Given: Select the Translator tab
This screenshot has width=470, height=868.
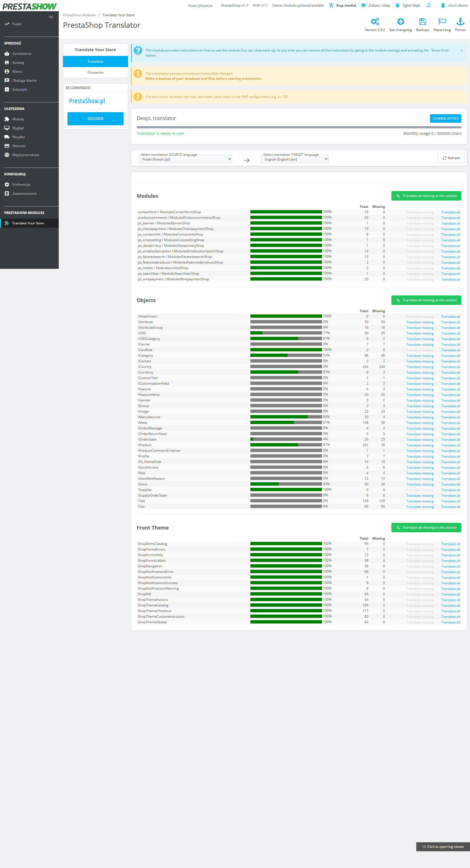Looking at the screenshot, I should coord(95,62).
